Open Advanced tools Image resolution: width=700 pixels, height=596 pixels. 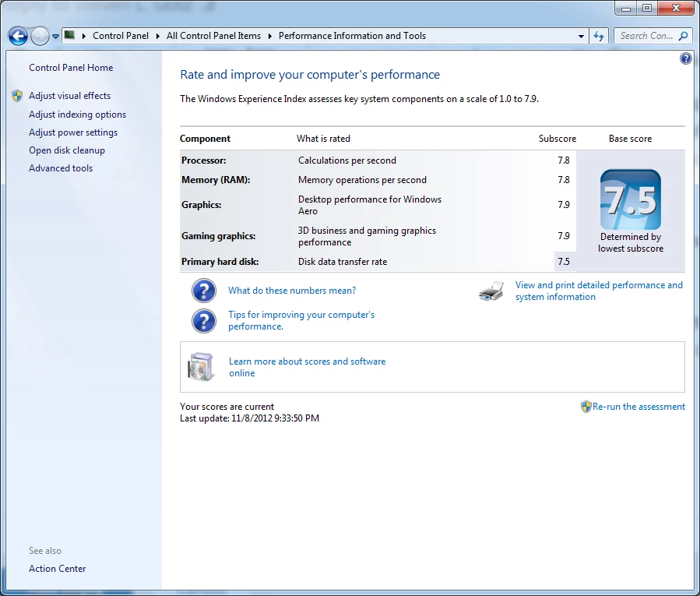pos(61,168)
